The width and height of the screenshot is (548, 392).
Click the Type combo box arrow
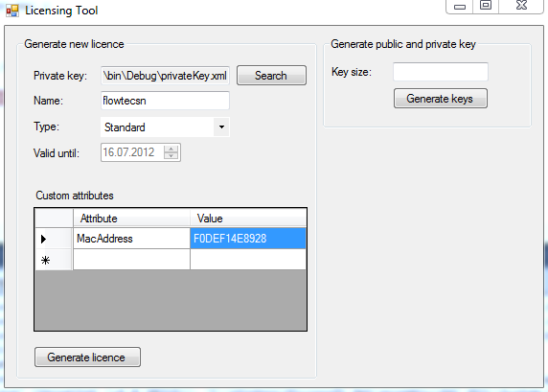pos(221,127)
